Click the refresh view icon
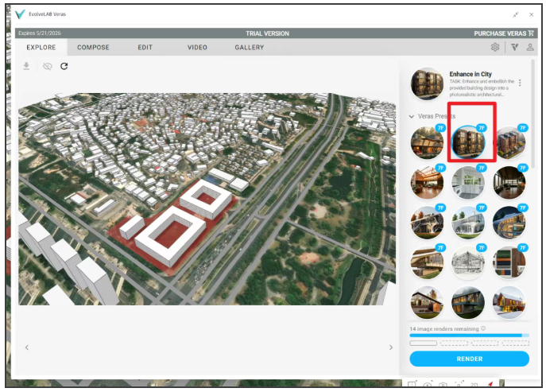Image resolution: width=546 pixels, height=392 pixels. (64, 66)
